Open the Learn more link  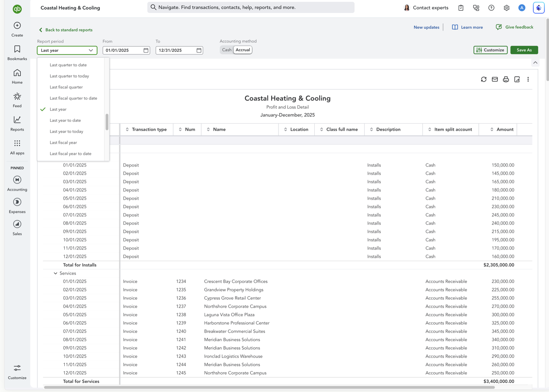click(467, 27)
